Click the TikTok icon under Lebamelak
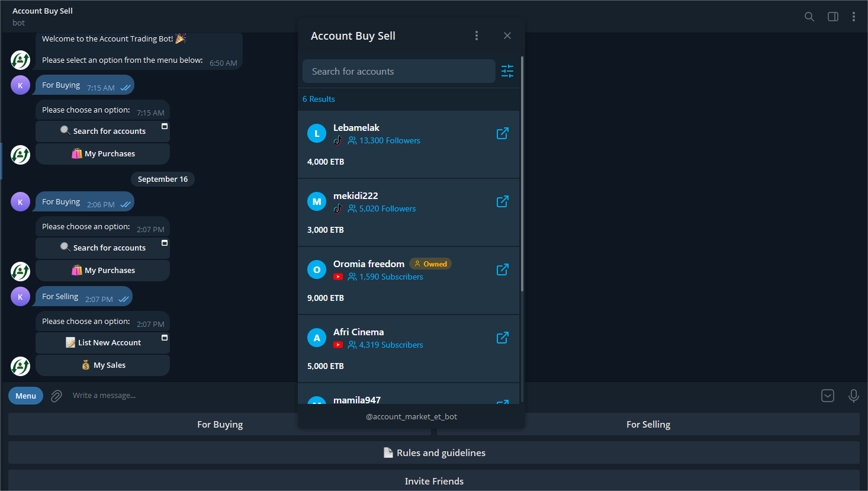The height and width of the screenshot is (491, 868). [x=337, y=140]
